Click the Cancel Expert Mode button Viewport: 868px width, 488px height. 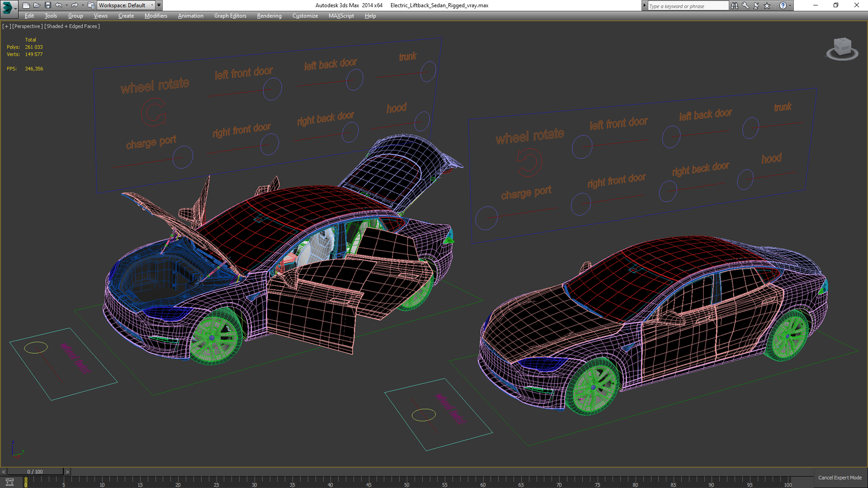click(840, 478)
